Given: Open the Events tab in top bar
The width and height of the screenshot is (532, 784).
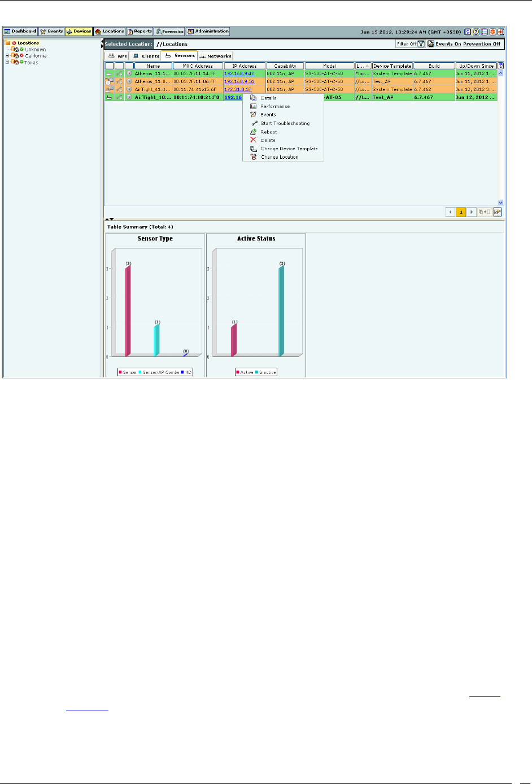Looking at the screenshot, I should click(51, 32).
